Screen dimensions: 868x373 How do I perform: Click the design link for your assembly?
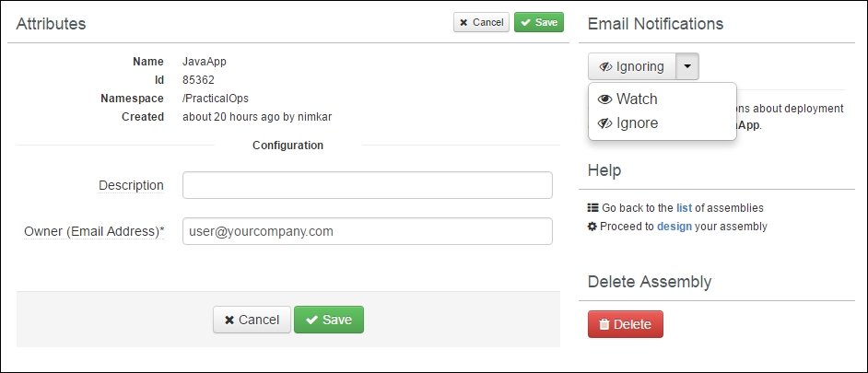674,227
